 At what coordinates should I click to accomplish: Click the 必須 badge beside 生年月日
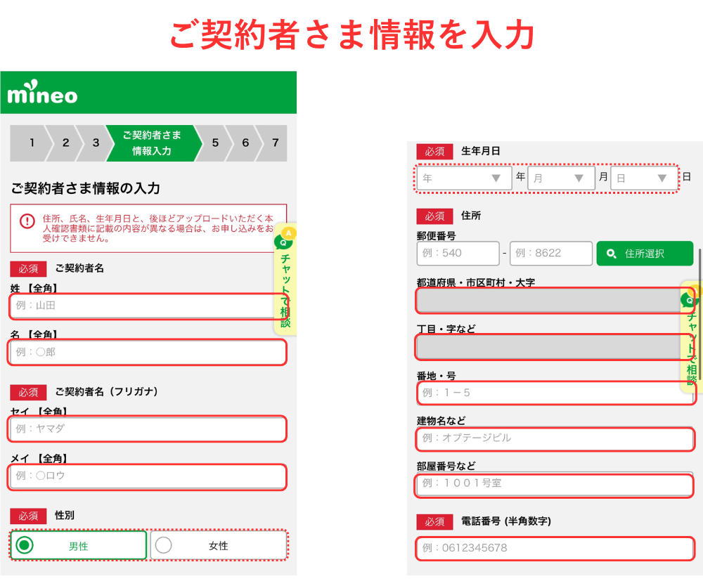(x=435, y=152)
